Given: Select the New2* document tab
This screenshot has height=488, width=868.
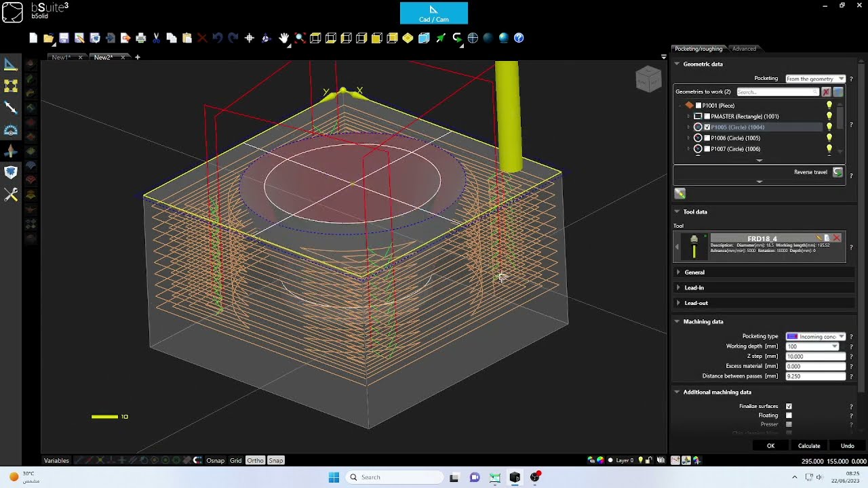Looking at the screenshot, I should pyautogui.click(x=104, y=58).
